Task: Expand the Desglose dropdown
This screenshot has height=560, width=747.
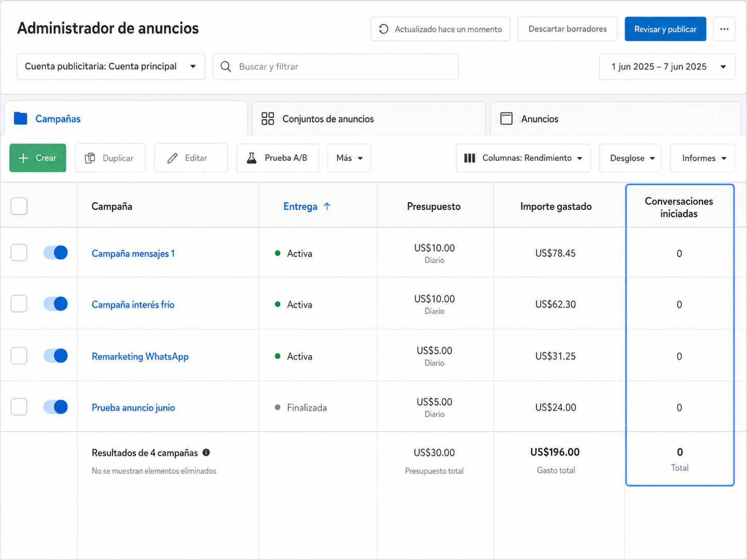Action: point(630,158)
